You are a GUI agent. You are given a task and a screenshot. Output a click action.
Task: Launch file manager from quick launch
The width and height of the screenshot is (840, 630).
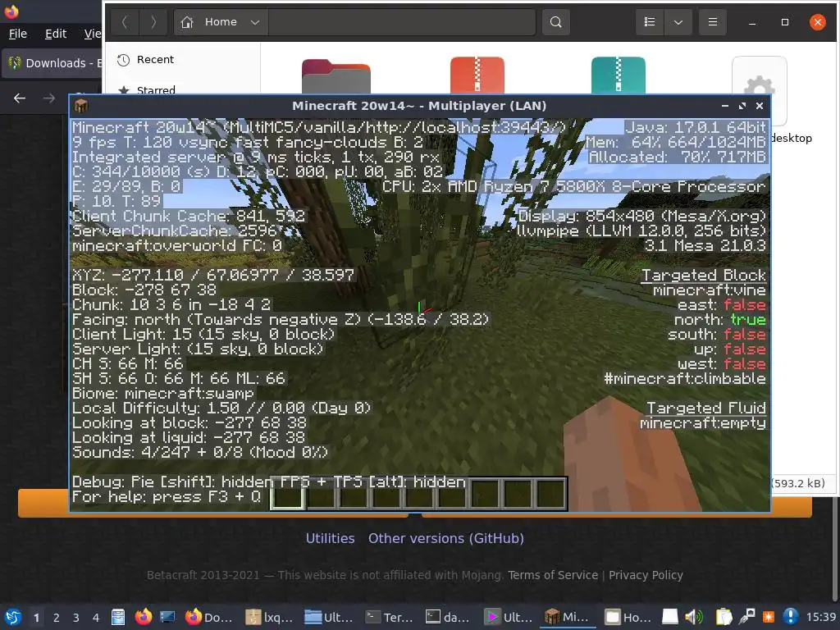click(118, 617)
